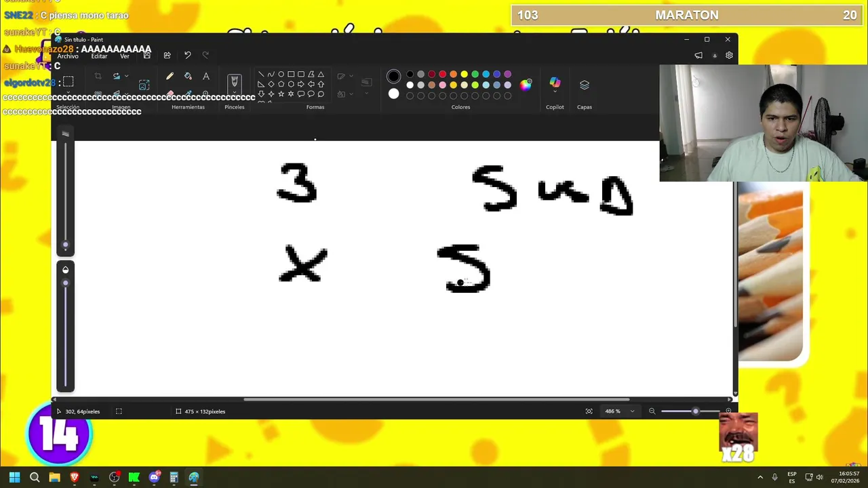The image size is (868, 488).
Task: Click the Save disk icon
Action: click(146, 56)
